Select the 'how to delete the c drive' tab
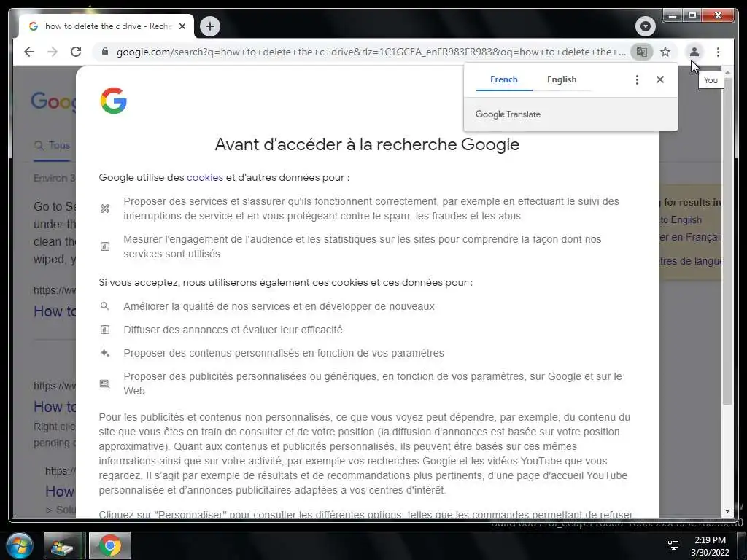 pos(107,26)
